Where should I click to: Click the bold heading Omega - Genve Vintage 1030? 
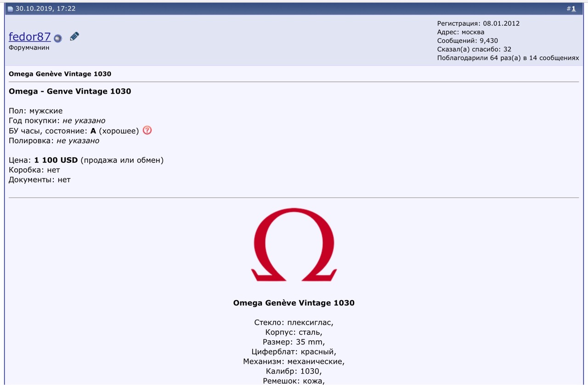(x=70, y=91)
